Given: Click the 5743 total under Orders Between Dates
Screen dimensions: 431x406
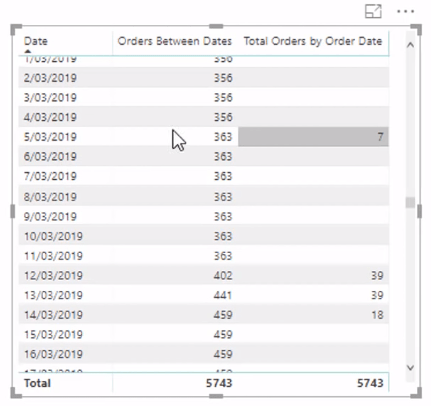Looking at the screenshot, I should (219, 383).
